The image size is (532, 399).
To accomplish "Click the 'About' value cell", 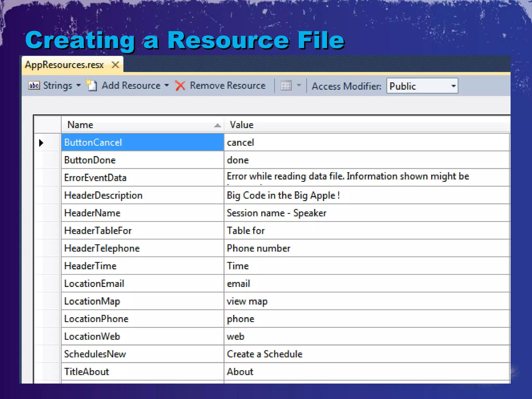I will [x=367, y=372].
